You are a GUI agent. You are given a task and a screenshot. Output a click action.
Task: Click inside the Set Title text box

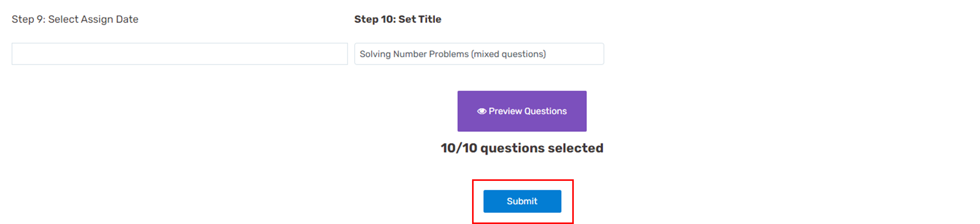point(479,54)
